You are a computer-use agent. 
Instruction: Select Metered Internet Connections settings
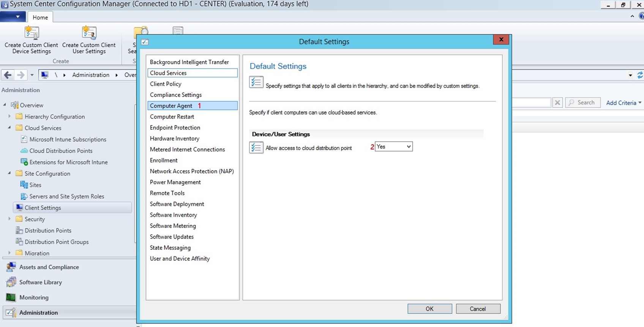tap(193, 149)
